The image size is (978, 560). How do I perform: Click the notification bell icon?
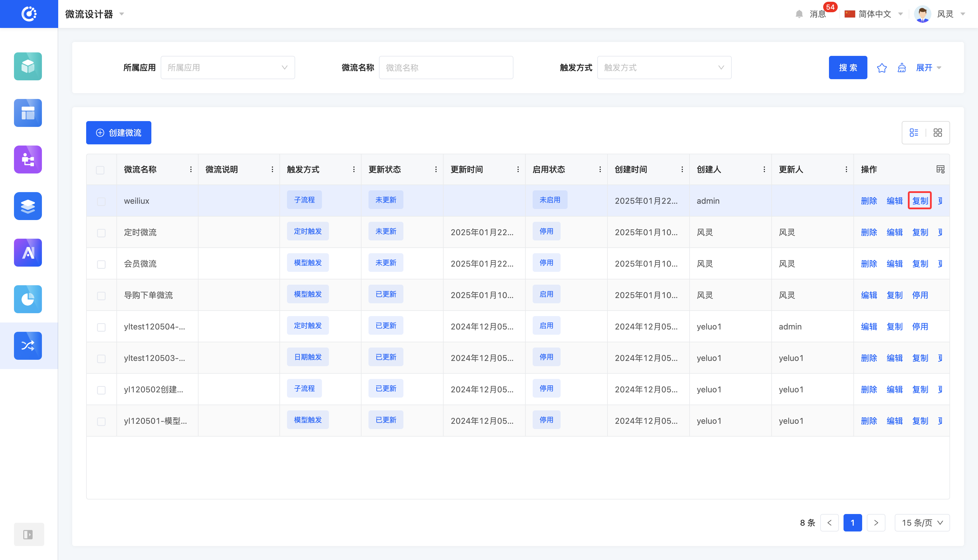tap(799, 14)
